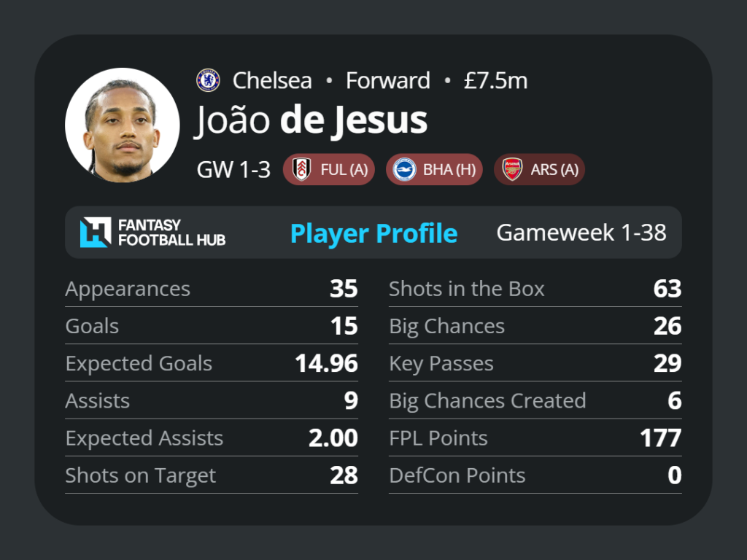Select the DefCon Points stat row
Viewport: 747px width, 560px height.
535,475
